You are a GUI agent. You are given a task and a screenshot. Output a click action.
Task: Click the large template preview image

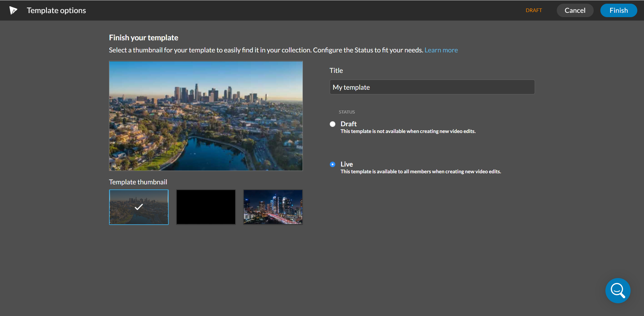tap(205, 116)
